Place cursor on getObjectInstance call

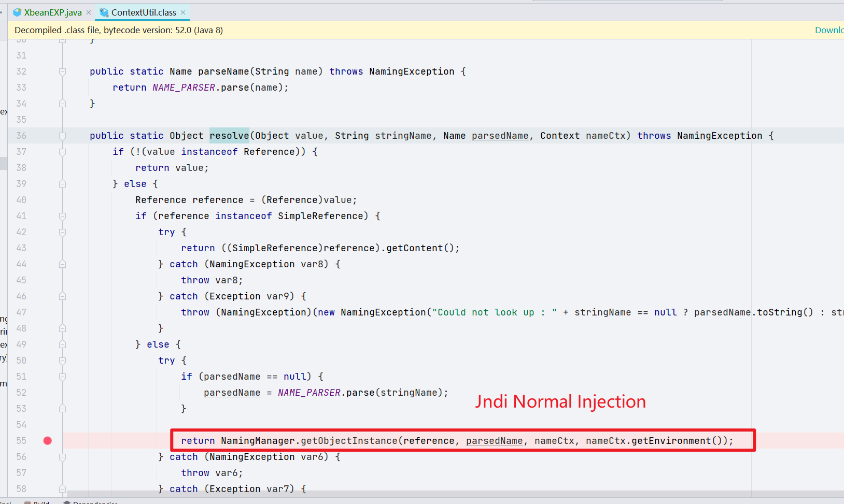(349, 441)
